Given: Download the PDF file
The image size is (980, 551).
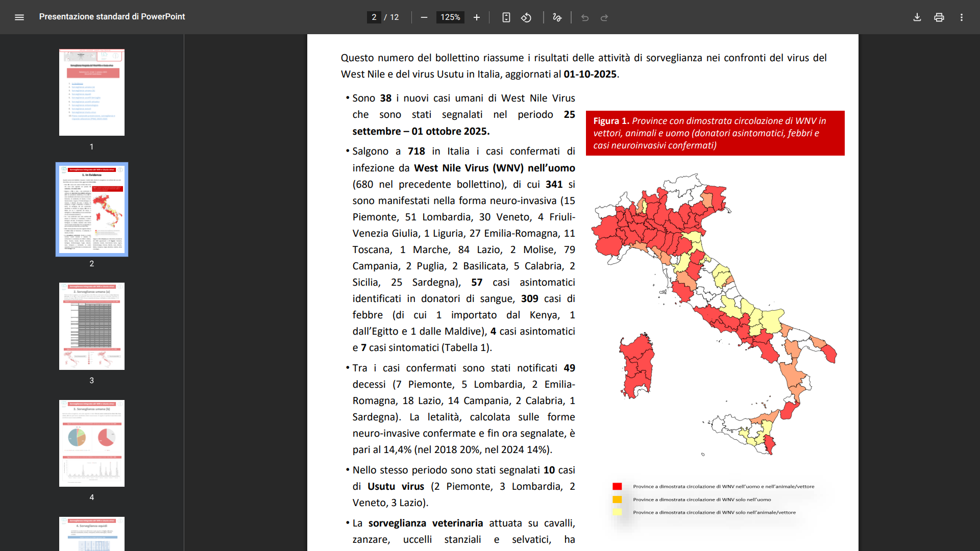Looking at the screenshot, I should point(917,17).
